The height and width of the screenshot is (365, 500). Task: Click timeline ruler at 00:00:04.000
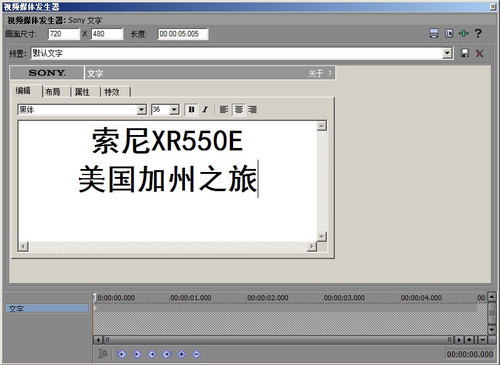coord(421,298)
